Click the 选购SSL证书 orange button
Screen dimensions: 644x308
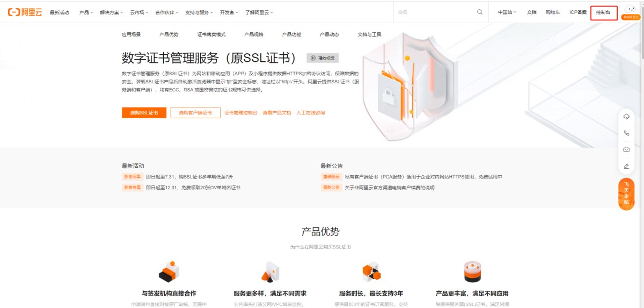coord(144,113)
